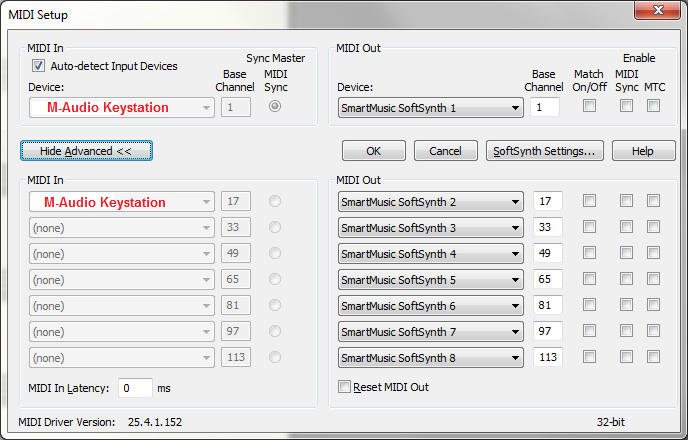Enable MIDI Sync for SoftSynth 1 output
This screenshot has width=688, height=440.
[x=627, y=107]
